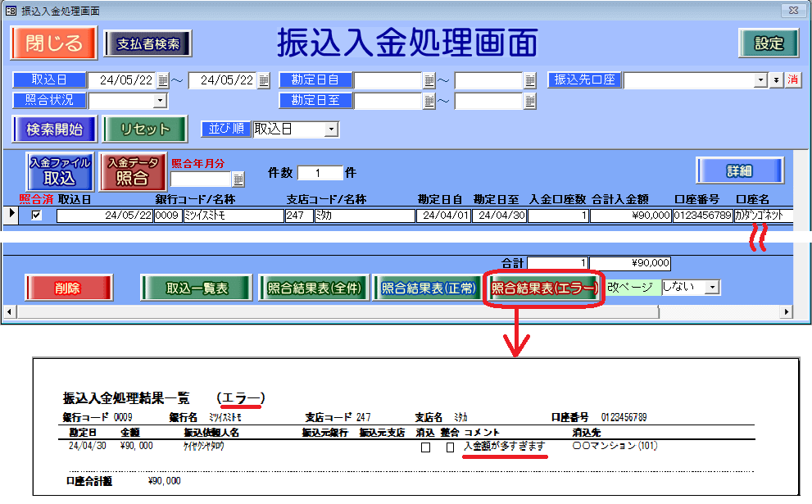This screenshot has height=504, width=812.
Task: Open calendar picker for 取込日 start date
Action: pos(163,80)
